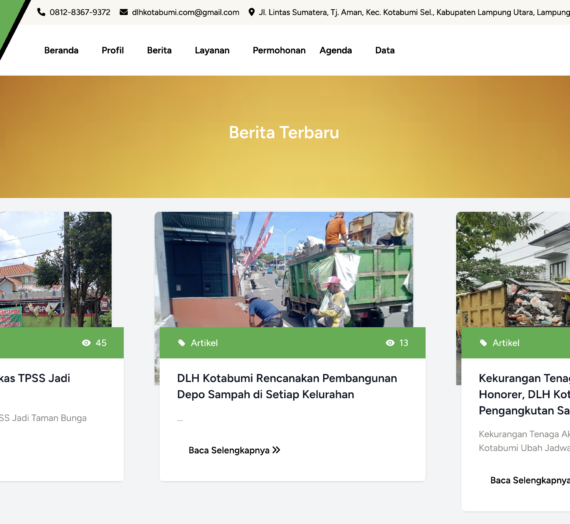Open the Layanan menu
This screenshot has width=570, height=524.
click(x=212, y=50)
